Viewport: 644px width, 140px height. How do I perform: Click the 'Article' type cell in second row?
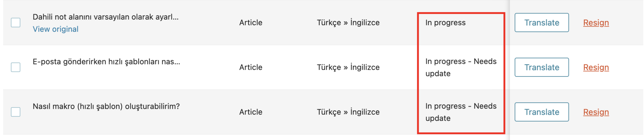[251, 67]
